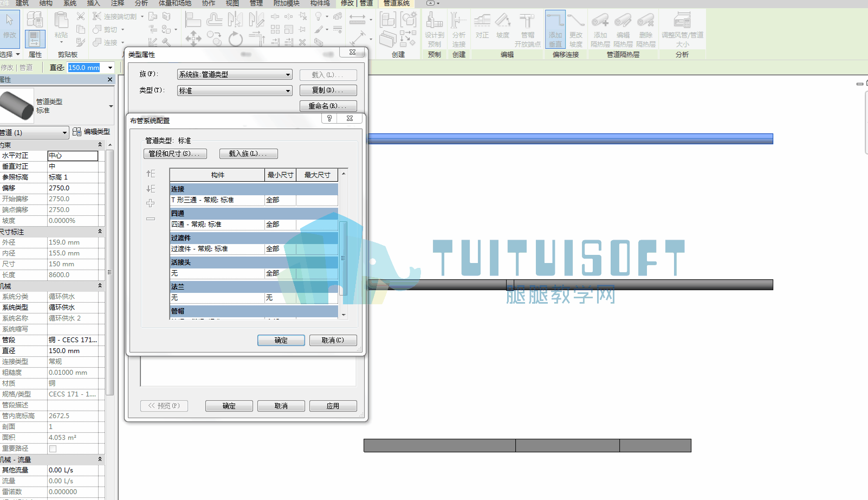Click the move row down icon in 布管系统配置

[151, 189]
